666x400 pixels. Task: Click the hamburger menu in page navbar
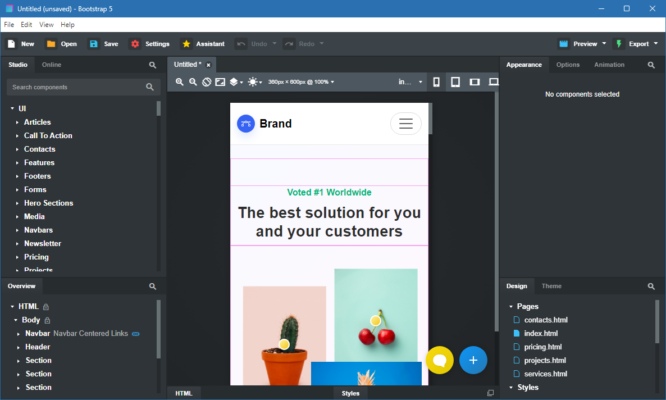coord(406,124)
